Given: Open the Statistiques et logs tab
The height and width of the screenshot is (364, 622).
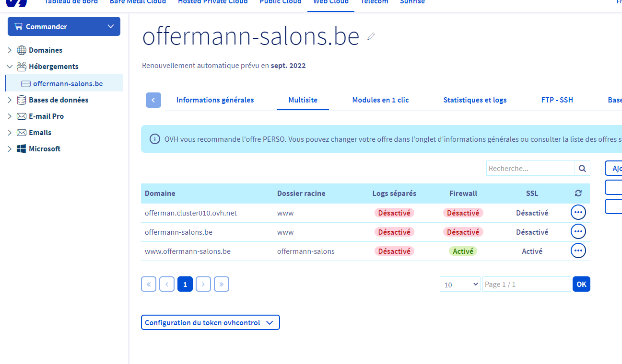Looking at the screenshot, I should point(475,100).
